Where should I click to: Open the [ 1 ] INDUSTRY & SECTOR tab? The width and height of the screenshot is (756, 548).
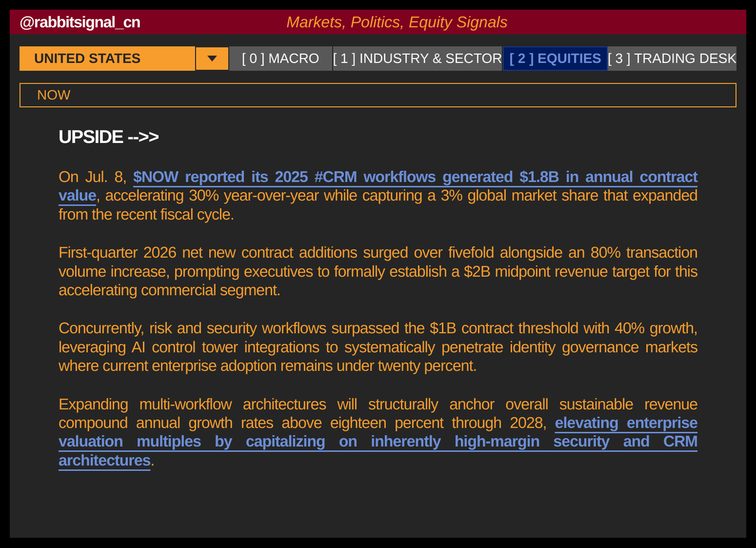pos(417,59)
